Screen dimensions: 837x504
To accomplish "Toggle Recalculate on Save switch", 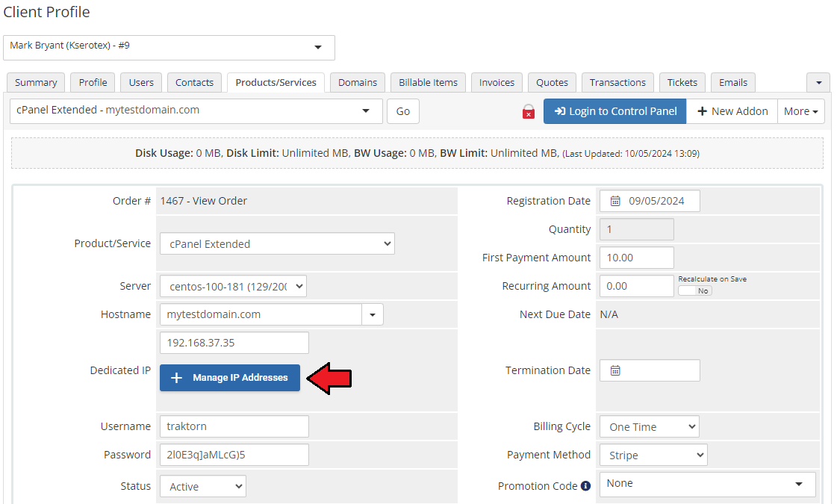I will tap(695, 291).
